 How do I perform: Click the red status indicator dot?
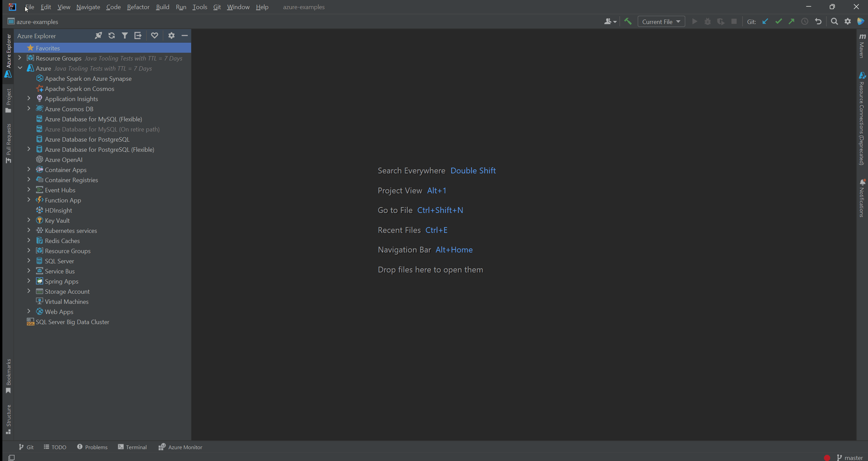[x=827, y=458]
